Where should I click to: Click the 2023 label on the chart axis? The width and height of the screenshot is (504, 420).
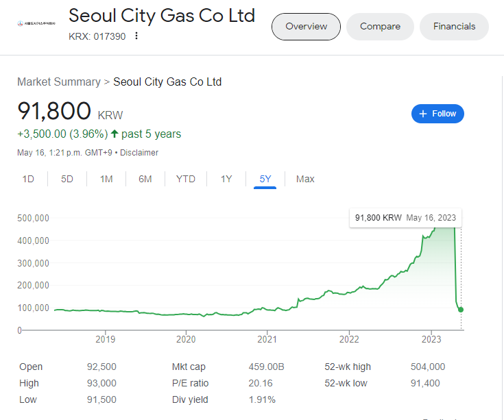(431, 339)
